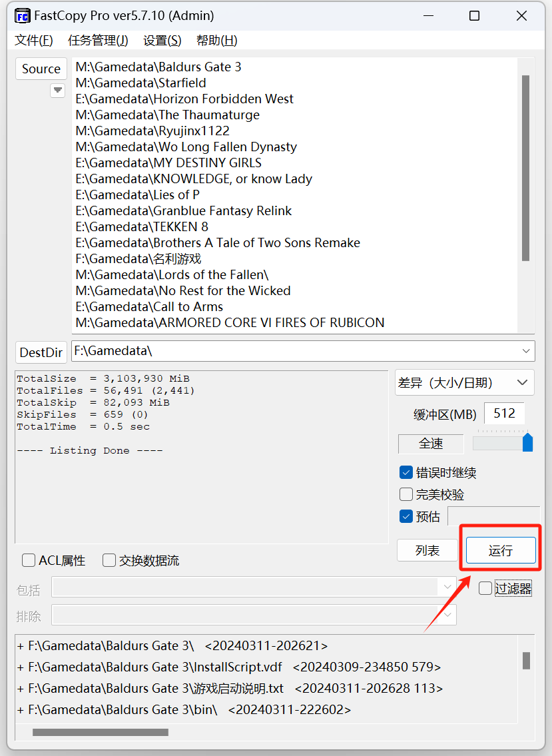Click the Listing Done status line

(90, 451)
